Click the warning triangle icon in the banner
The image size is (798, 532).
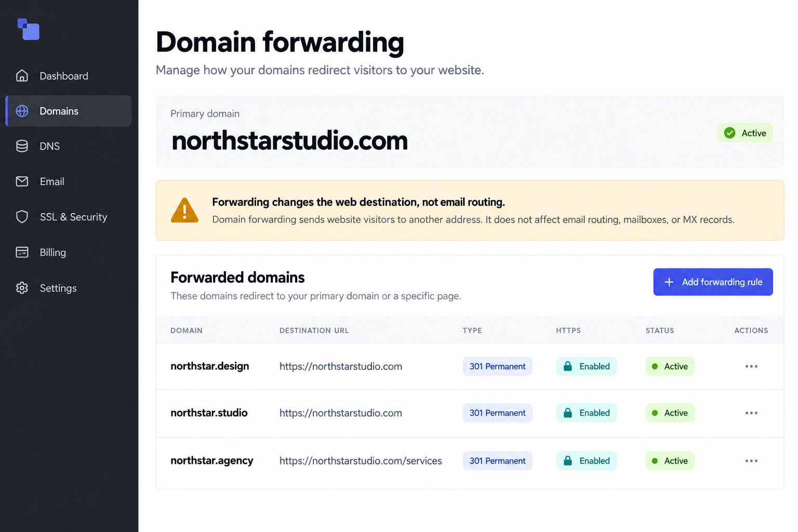click(184, 210)
